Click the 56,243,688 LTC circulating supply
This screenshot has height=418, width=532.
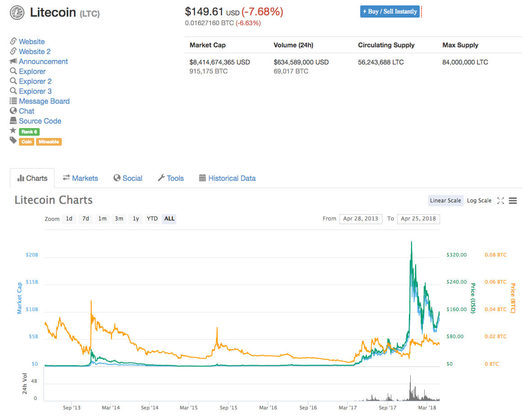tap(381, 62)
